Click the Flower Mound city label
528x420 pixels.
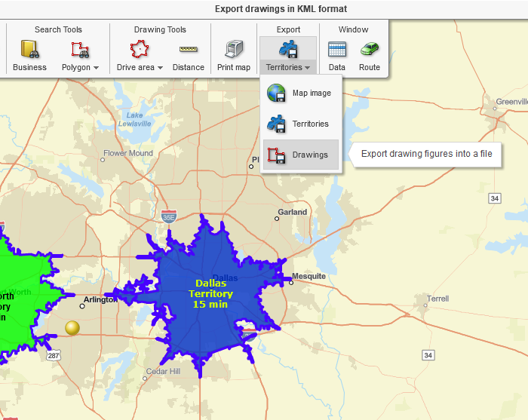pyautogui.click(x=128, y=154)
